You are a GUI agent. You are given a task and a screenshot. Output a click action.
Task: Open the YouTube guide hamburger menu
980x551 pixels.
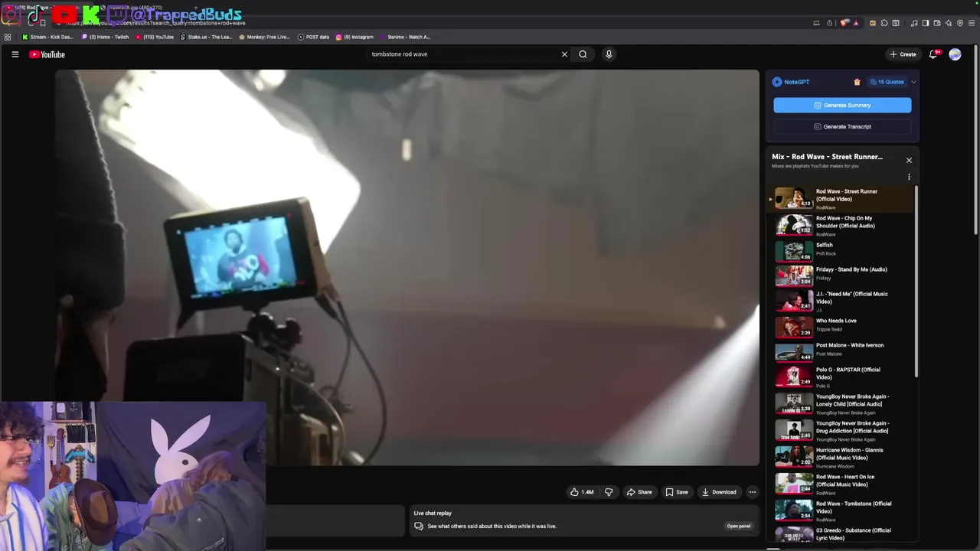(x=15, y=54)
